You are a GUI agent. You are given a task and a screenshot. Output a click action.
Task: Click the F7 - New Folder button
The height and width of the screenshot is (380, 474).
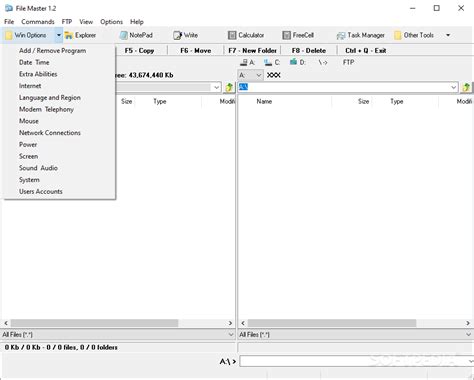click(x=253, y=51)
